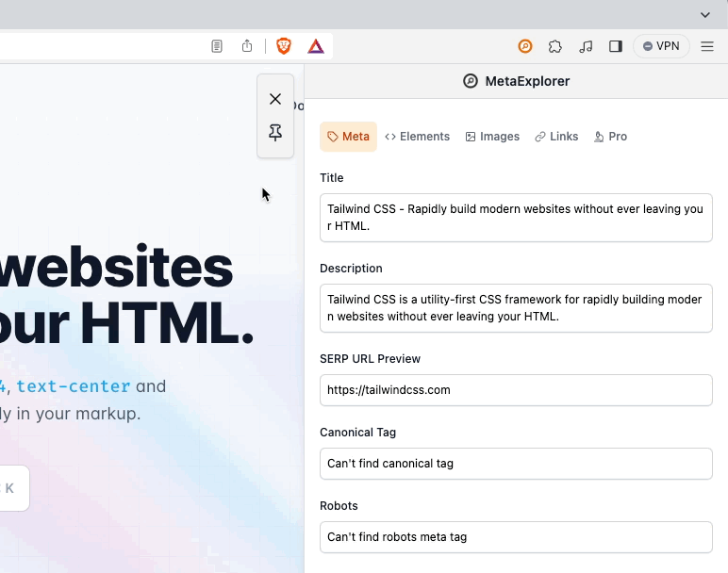Close the MetaExplorer side panel
The image size is (728, 573).
[275, 99]
